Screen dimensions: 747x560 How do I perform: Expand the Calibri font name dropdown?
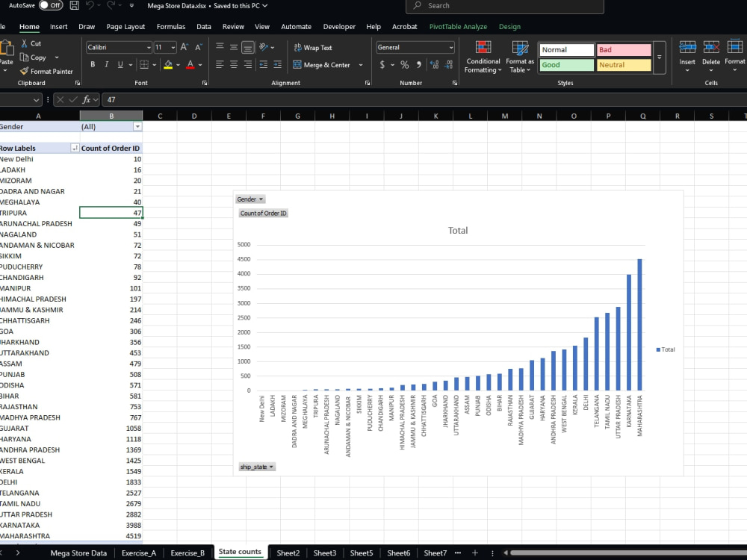click(x=149, y=47)
